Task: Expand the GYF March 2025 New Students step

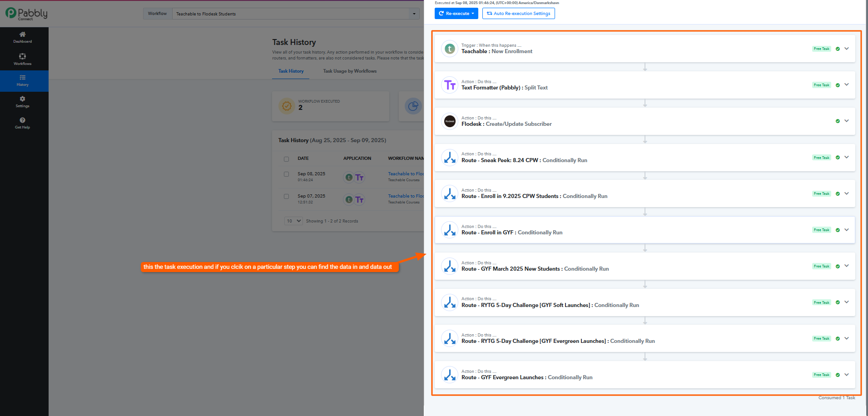Action: pos(847,266)
